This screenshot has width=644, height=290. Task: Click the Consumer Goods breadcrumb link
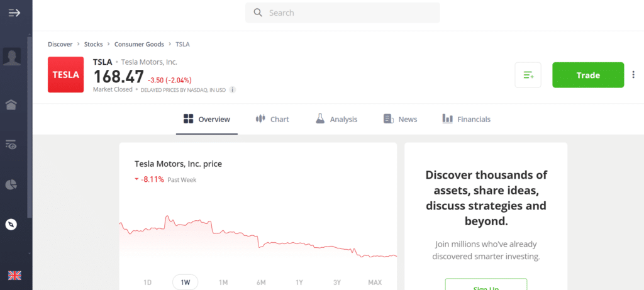139,44
